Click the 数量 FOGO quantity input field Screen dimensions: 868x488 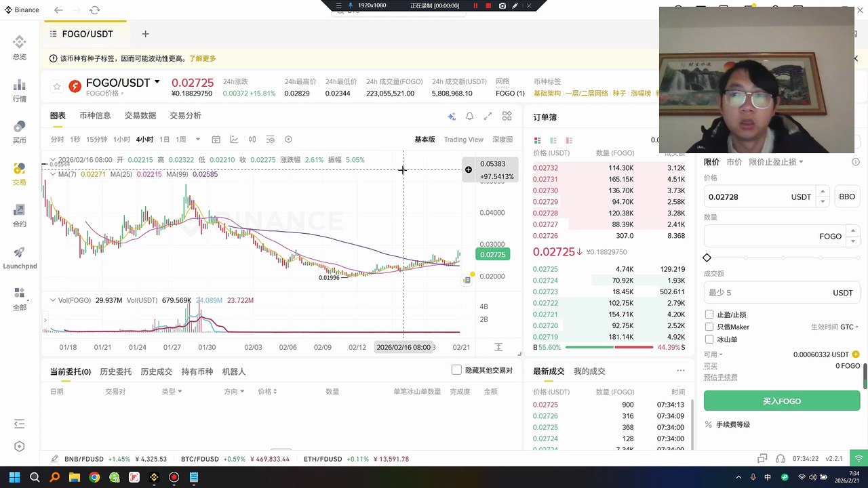pyautogui.click(x=781, y=236)
